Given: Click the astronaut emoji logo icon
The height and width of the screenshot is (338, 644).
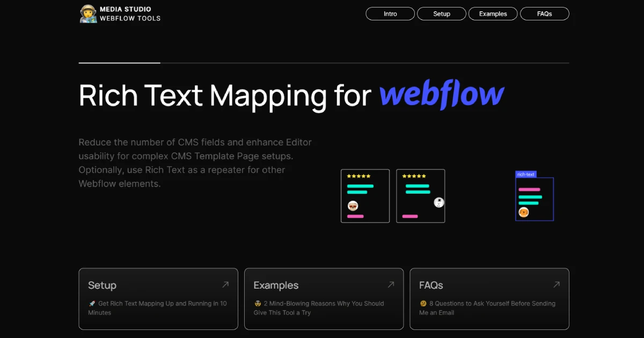Looking at the screenshot, I should 88,13.
